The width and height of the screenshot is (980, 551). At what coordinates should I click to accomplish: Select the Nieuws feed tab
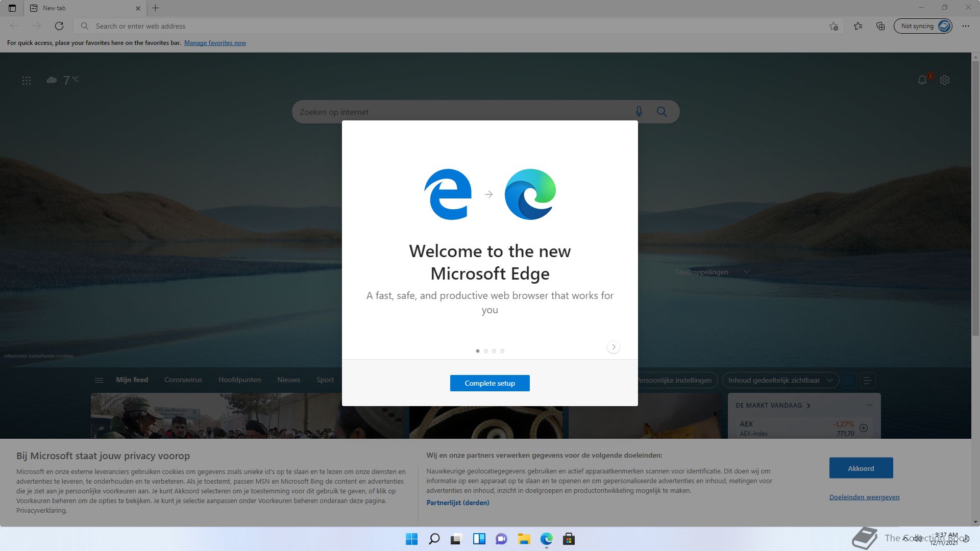(289, 380)
